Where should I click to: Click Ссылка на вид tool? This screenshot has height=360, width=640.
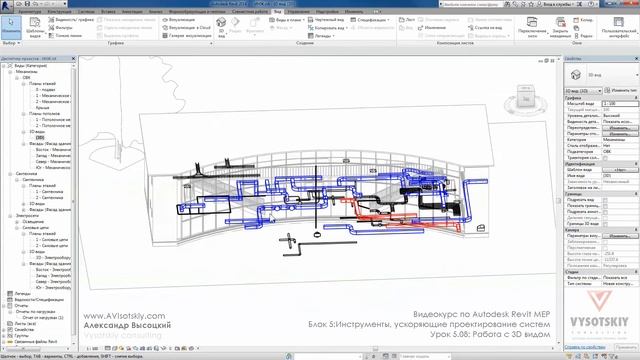(485, 28)
